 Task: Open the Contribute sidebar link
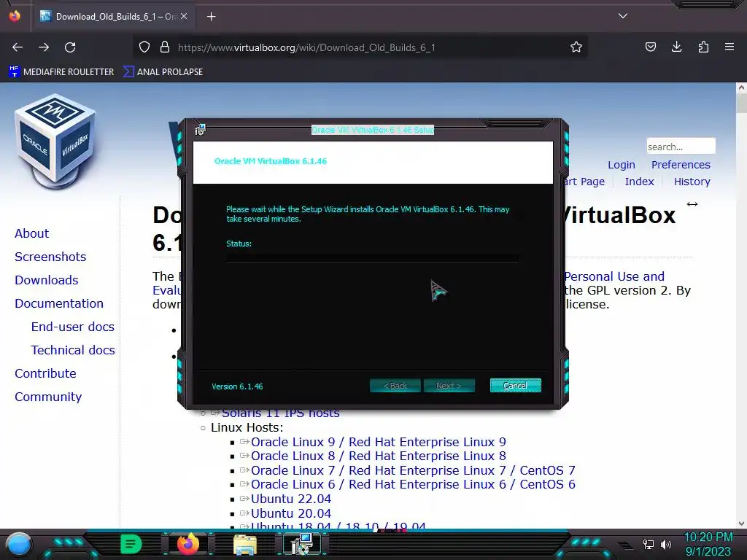[x=45, y=373]
